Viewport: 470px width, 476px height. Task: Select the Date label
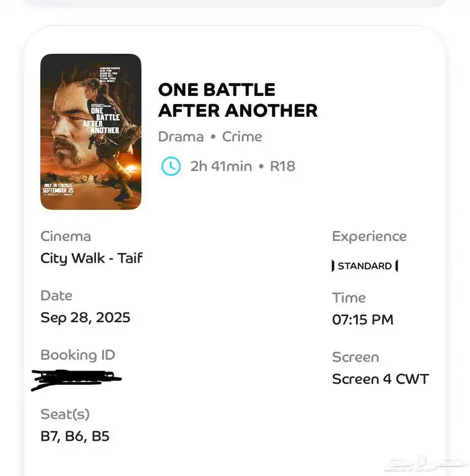coord(56,295)
